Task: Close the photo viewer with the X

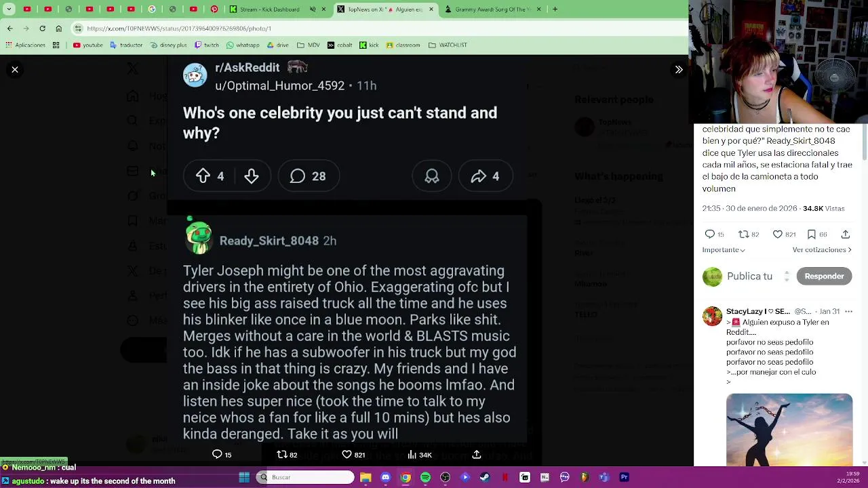Action: pos(15,70)
